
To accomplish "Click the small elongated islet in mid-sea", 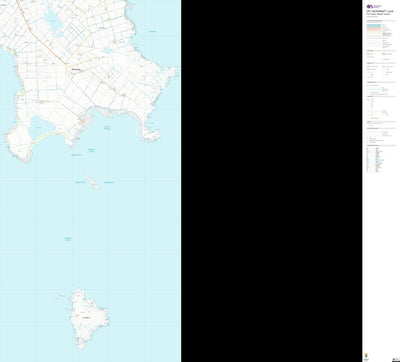I will 92,182.
